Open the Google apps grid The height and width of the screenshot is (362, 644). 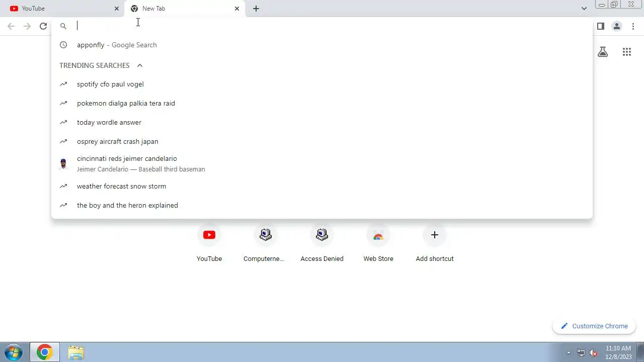pyautogui.click(x=627, y=52)
